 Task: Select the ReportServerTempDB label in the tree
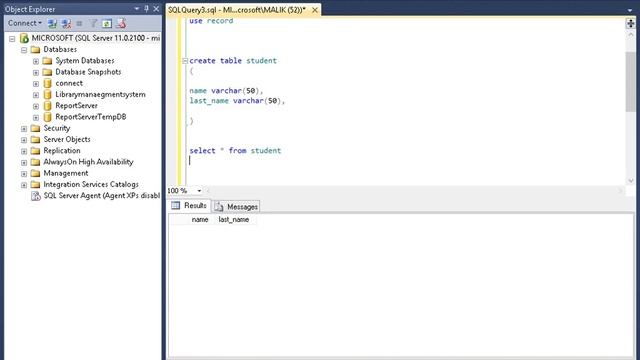click(x=91, y=117)
